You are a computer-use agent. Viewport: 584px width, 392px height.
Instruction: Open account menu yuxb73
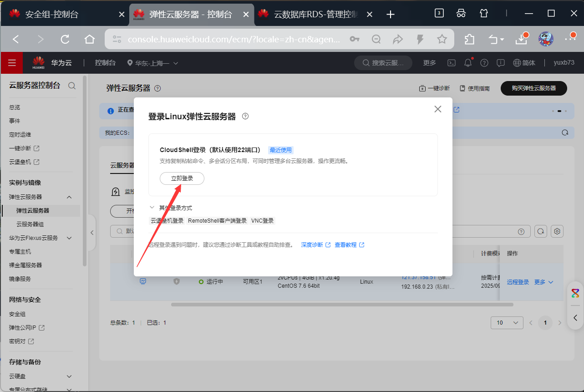coord(564,63)
